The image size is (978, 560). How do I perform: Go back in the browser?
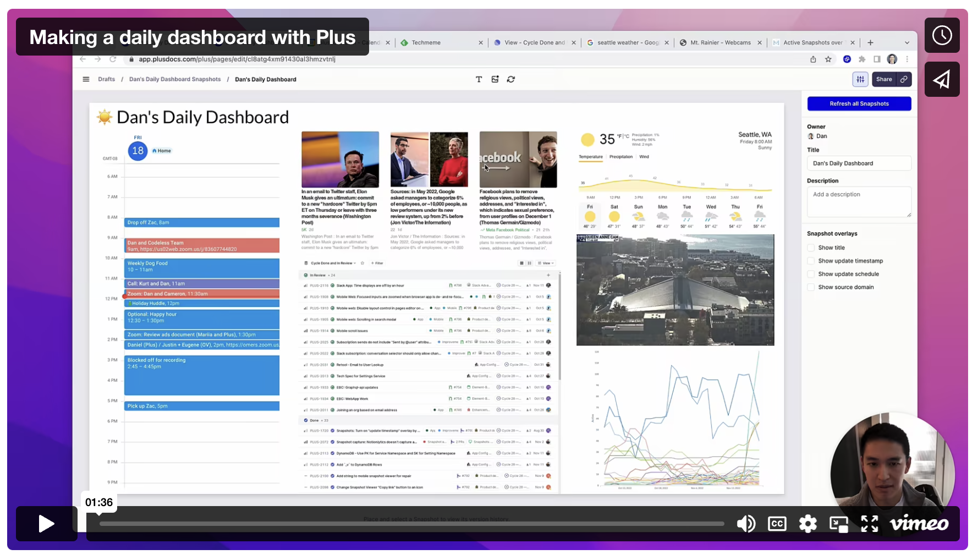83,59
